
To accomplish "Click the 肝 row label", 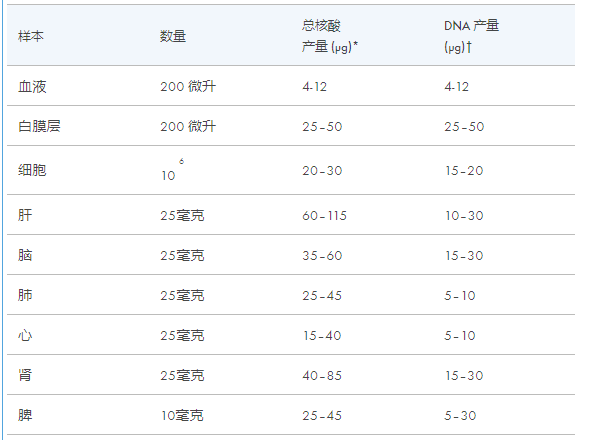I will [25, 215].
